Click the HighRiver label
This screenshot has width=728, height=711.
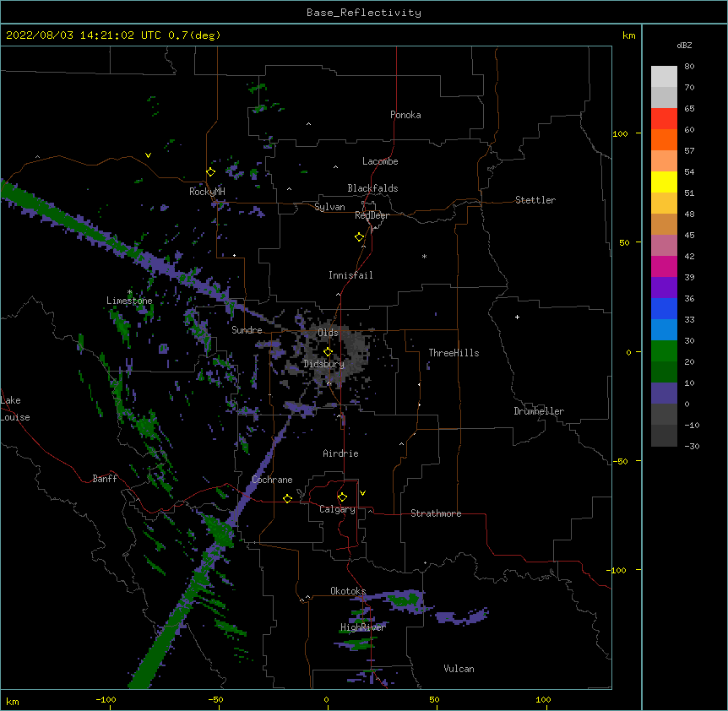click(x=363, y=627)
